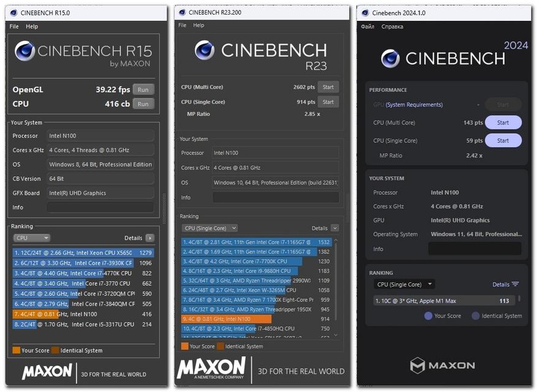Image resolution: width=537 pixels, height=392 pixels.
Task: Click the Details arrow icon in R15 ranking
Action: click(x=150, y=238)
